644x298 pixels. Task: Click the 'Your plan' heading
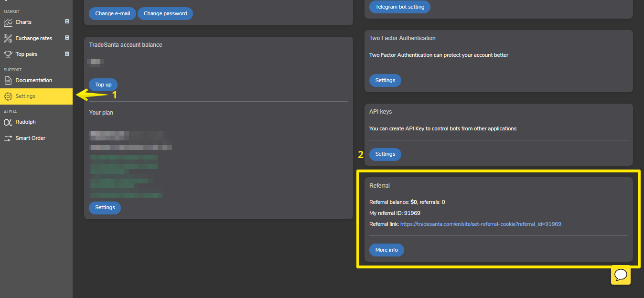(101, 113)
